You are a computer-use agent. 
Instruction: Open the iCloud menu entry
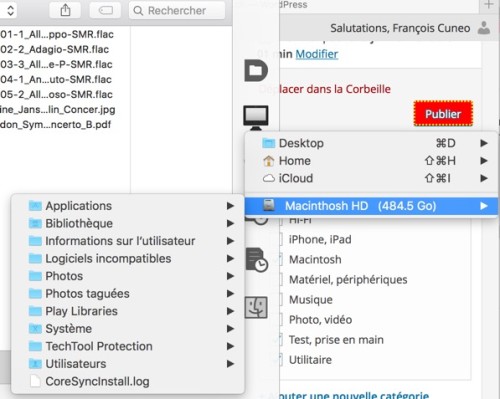pyautogui.click(x=372, y=178)
